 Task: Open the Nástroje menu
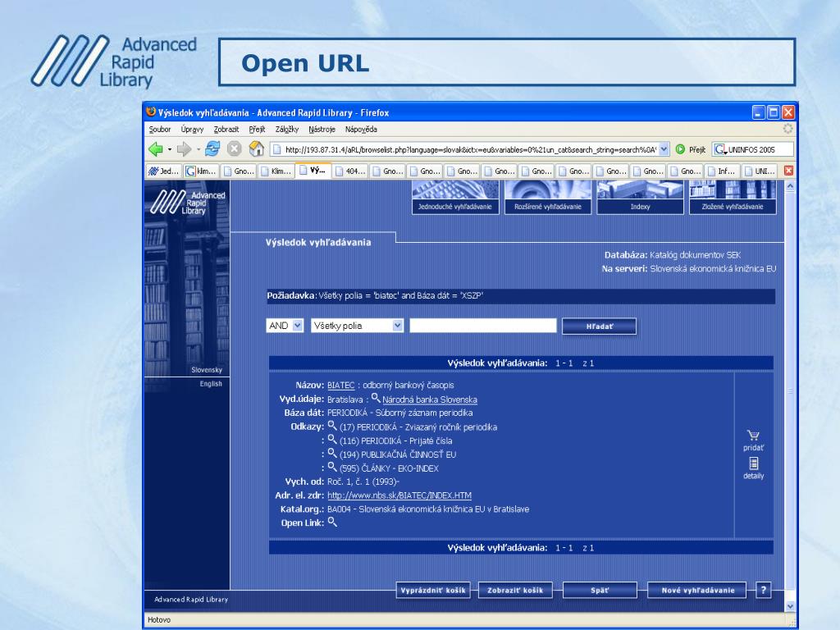322,129
